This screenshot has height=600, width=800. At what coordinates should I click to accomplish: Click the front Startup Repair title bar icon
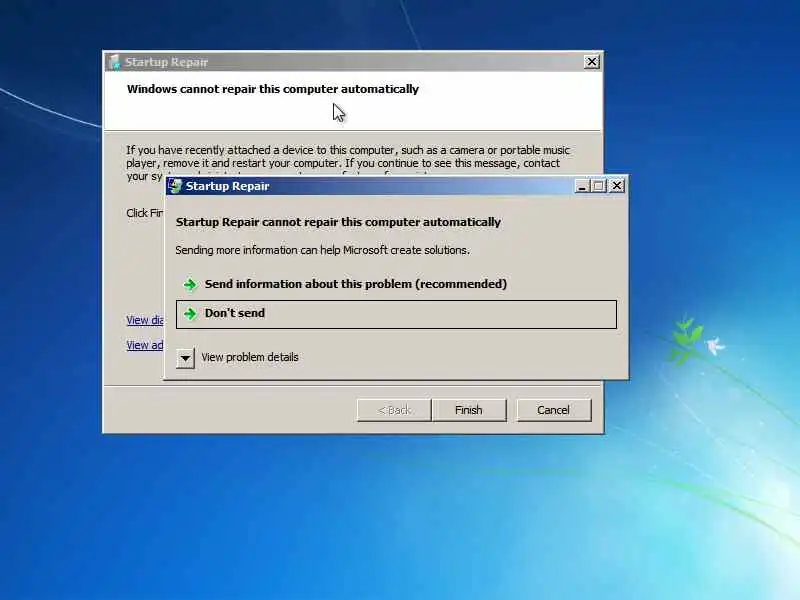tap(175, 186)
